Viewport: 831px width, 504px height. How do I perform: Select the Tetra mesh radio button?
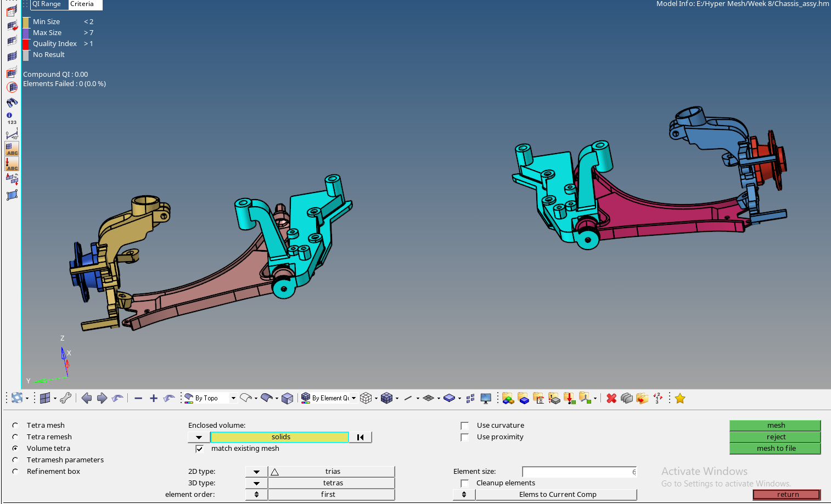[x=15, y=426]
